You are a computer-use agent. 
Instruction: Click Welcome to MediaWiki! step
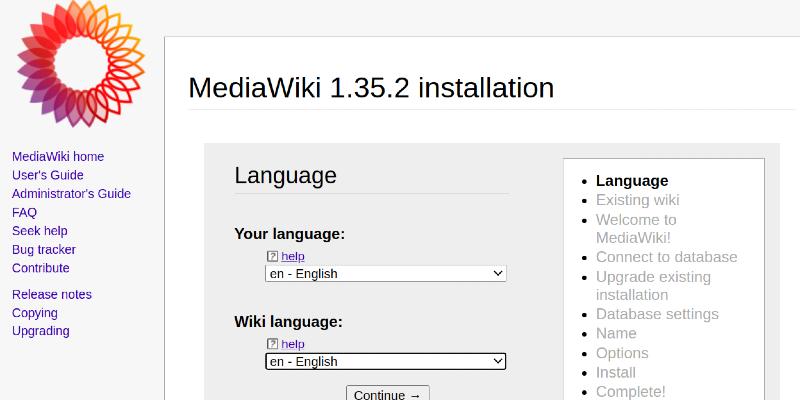(636, 229)
